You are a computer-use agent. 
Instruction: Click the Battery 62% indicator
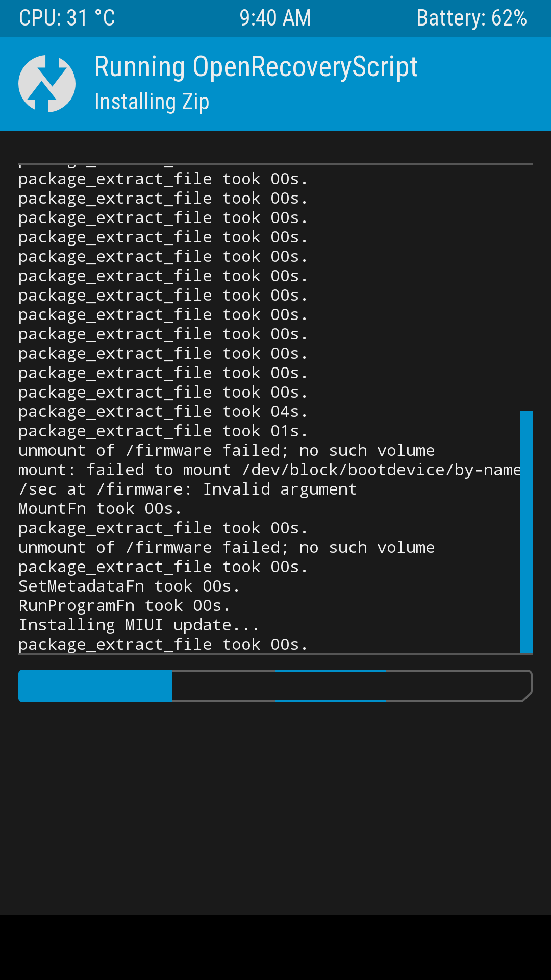click(x=471, y=18)
